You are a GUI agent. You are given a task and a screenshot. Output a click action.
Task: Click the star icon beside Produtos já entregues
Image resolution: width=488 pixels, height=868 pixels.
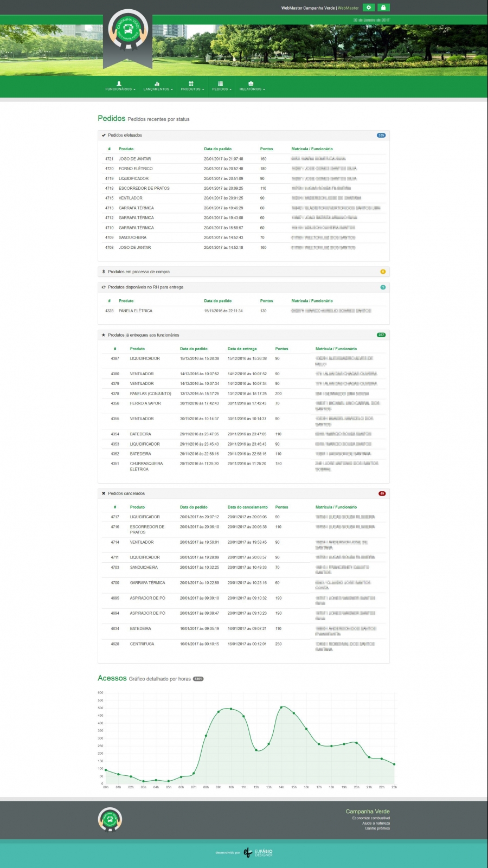coord(104,335)
